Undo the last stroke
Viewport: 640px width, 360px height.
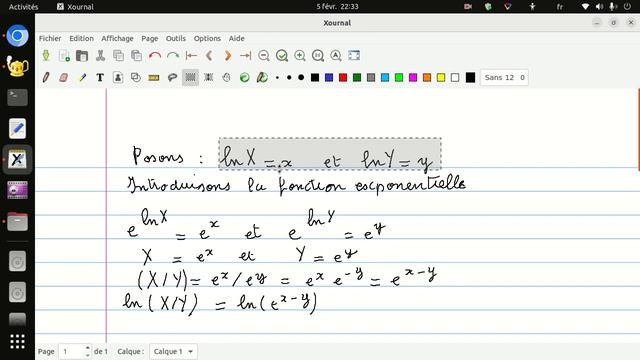155,56
